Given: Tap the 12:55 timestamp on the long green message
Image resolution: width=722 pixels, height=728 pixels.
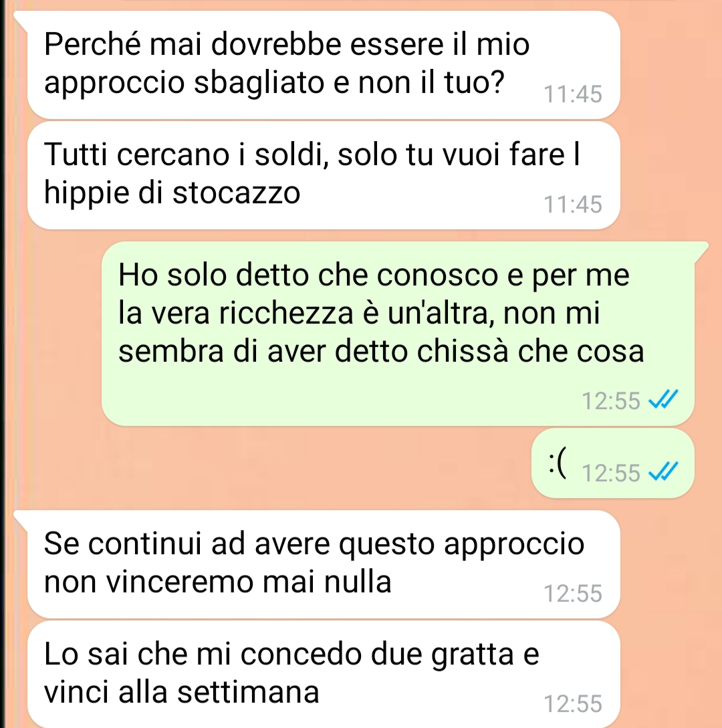Looking at the screenshot, I should tap(611, 400).
